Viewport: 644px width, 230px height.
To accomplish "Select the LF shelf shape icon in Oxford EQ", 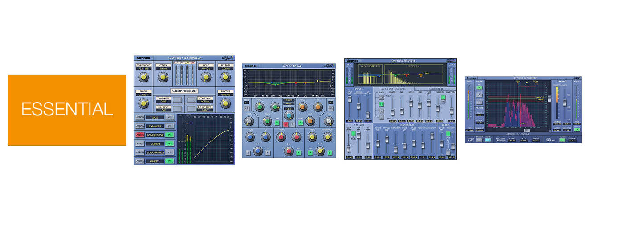I will click(248, 153).
